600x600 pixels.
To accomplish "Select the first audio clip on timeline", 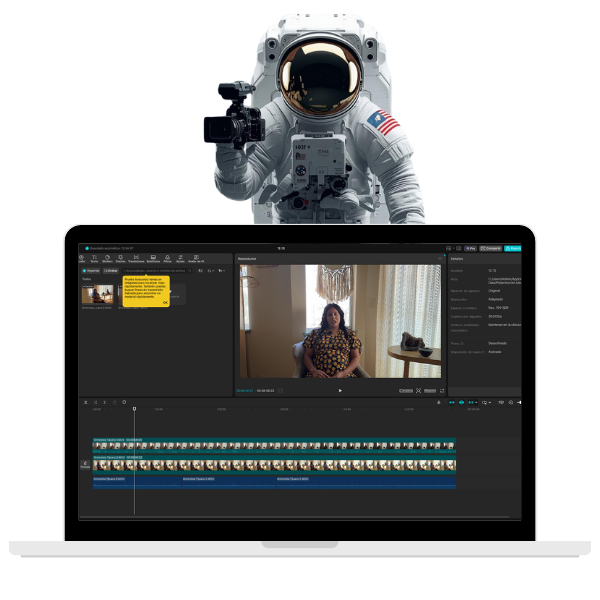I will tap(137, 483).
